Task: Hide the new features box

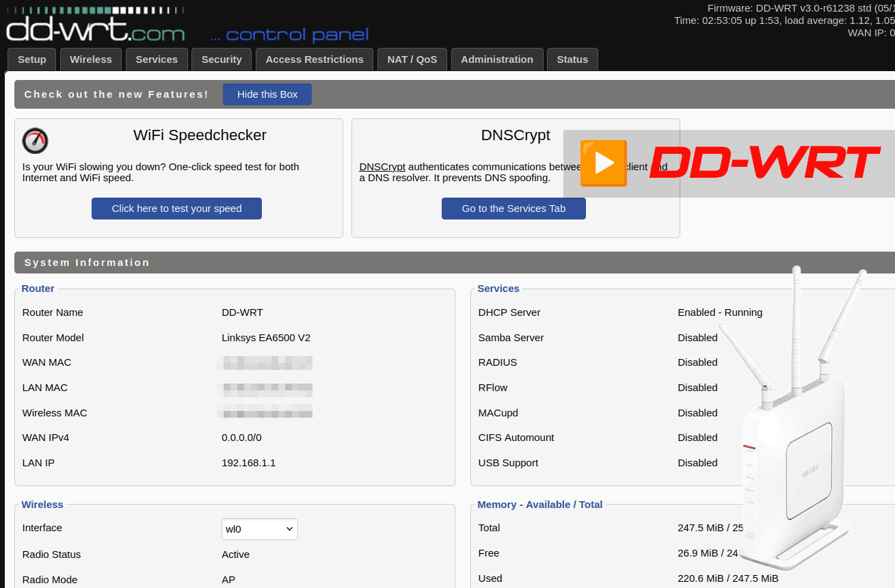Action: coord(267,94)
